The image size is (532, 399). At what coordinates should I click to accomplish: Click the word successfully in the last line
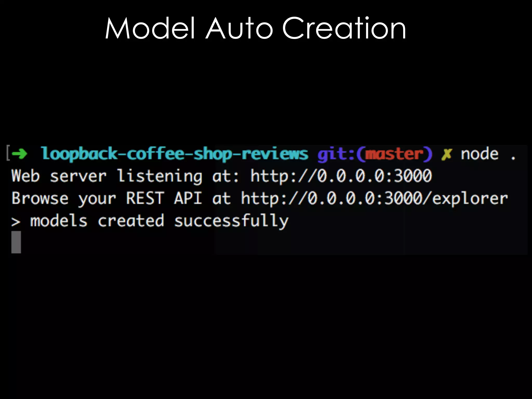[x=231, y=221]
